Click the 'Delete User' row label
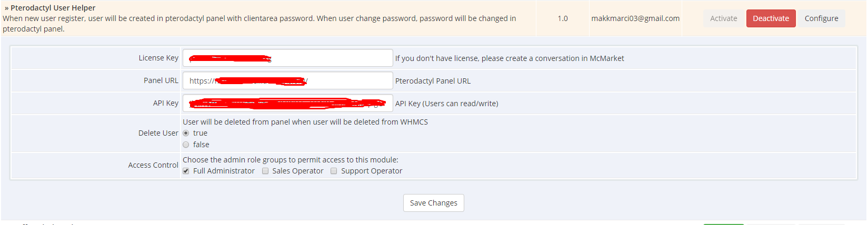Screen dimensions: 868x225 click(158, 133)
